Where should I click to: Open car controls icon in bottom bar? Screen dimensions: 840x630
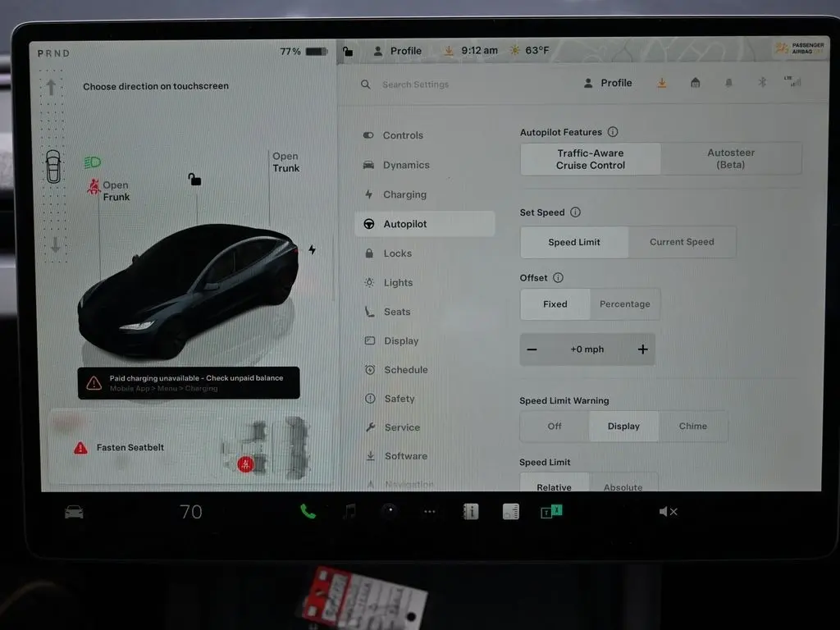tap(74, 512)
